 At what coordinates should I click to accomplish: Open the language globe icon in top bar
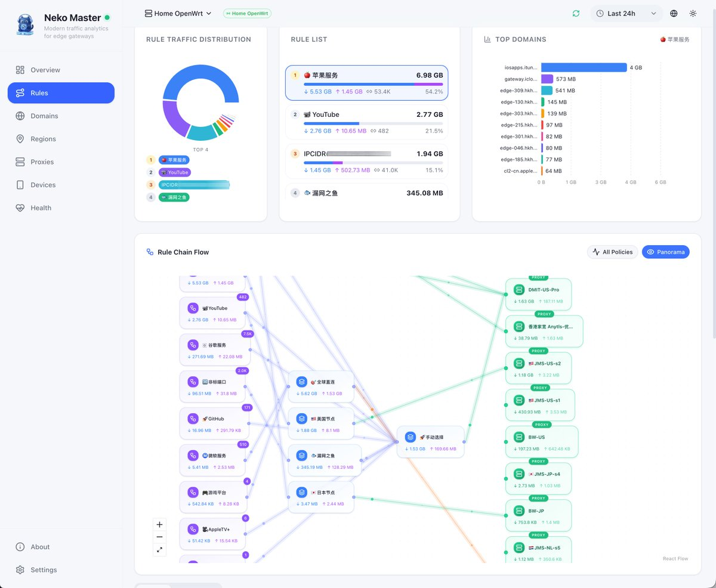(674, 13)
